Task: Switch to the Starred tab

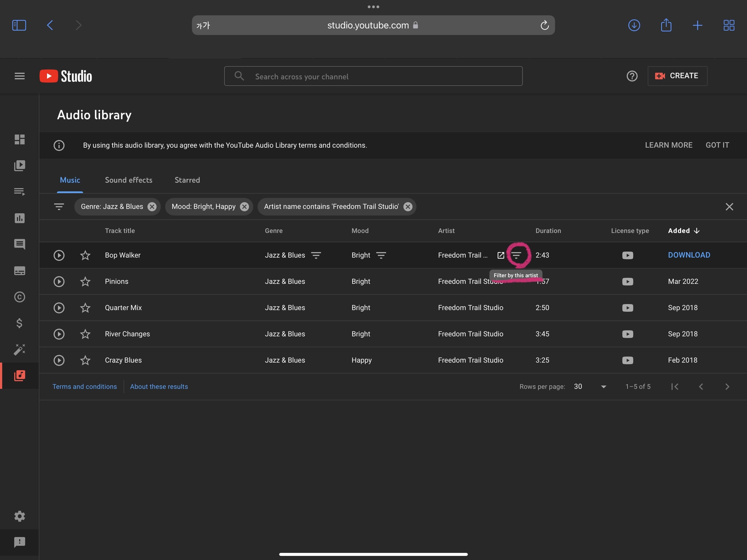Action: [187, 180]
